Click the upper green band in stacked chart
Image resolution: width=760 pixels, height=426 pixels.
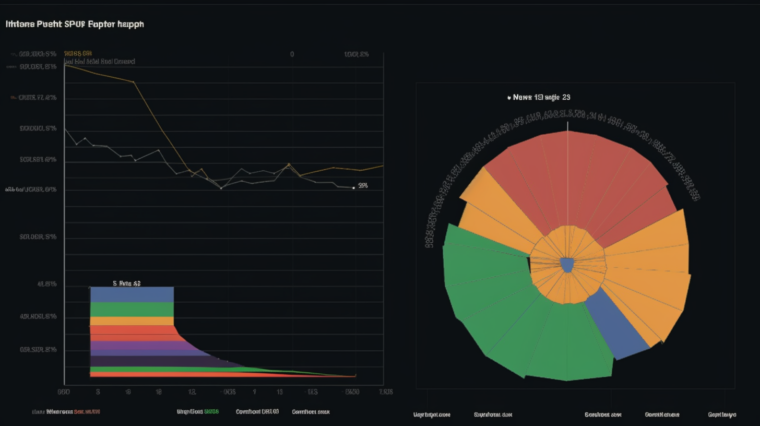pos(132,310)
